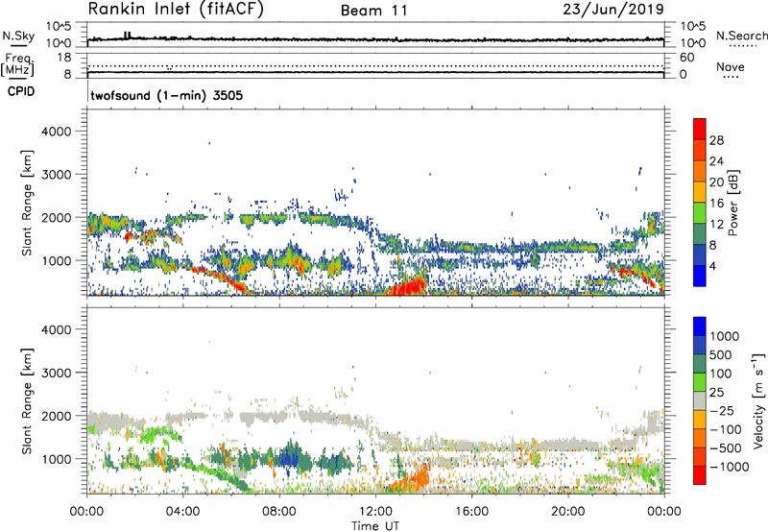Click 'Slant Range [km]' label of power panel
Viewport: 768px width, 532px height.
click(27, 203)
